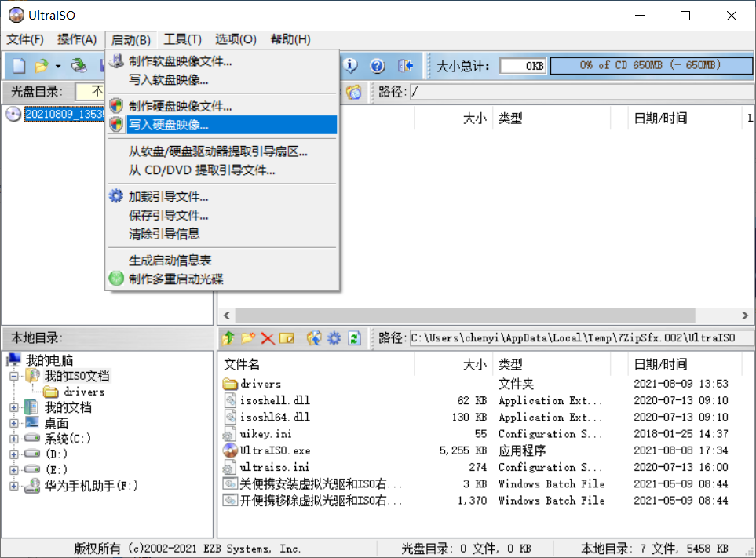Click the 大小总计 field showing 0KB
The width and height of the screenshot is (756, 558).
523,66
